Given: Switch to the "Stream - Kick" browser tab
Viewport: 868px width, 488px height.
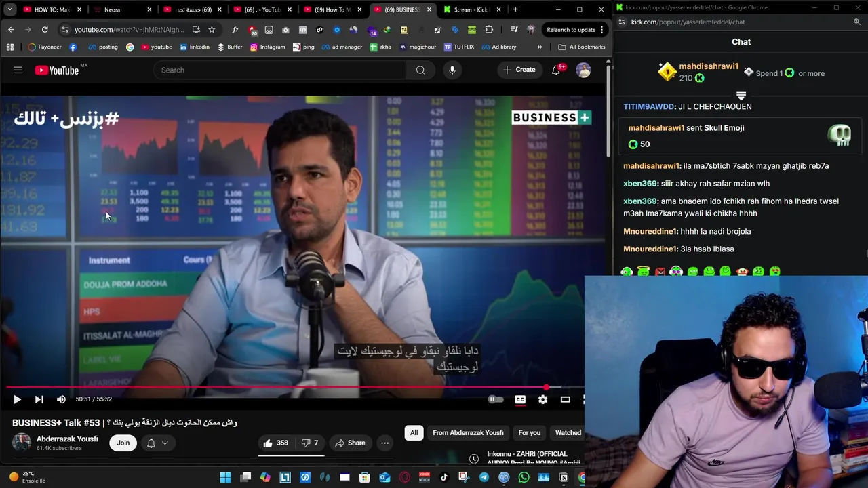Looking at the screenshot, I should [x=473, y=9].
